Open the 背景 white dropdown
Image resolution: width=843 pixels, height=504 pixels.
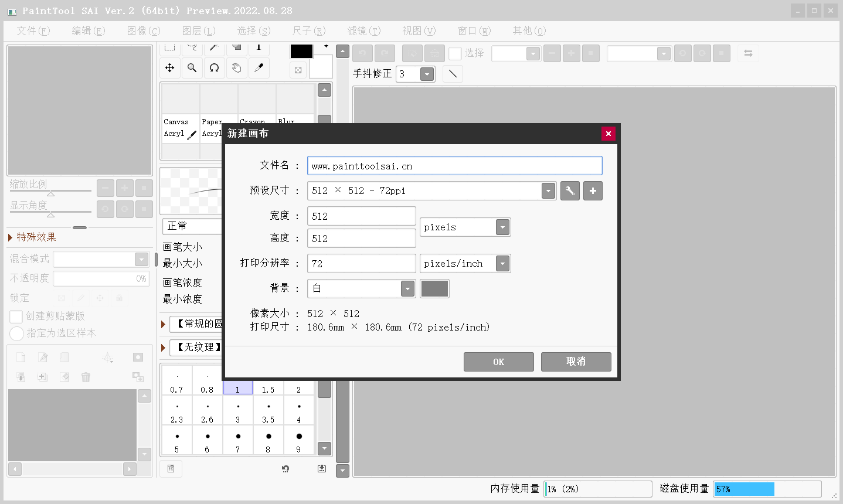pos(407,288)
